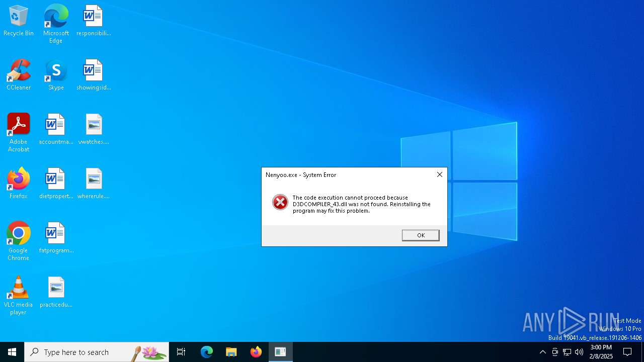Image resolution: width=644 pixels, height=362 pixels.
Task: Select the vwatches... image file icon
Action: pyautogui.click(x=94, y=129)
